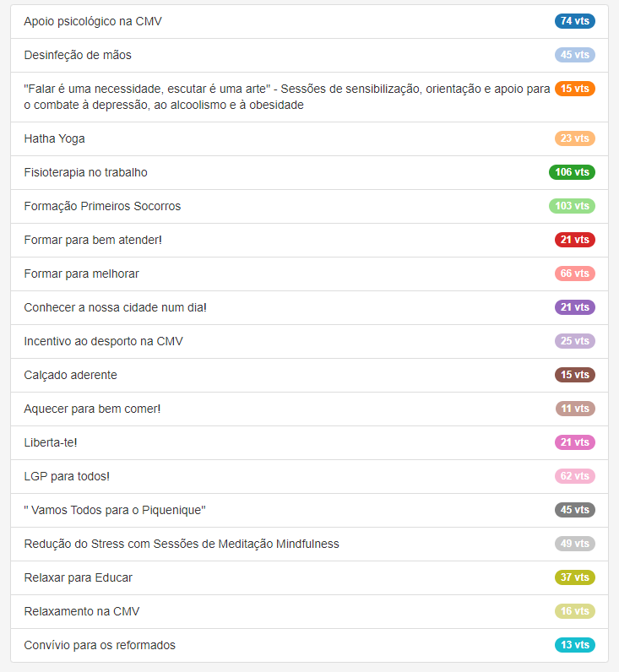Open the LGP para todos! item
The image size is (619, 672).
point(67,476)
